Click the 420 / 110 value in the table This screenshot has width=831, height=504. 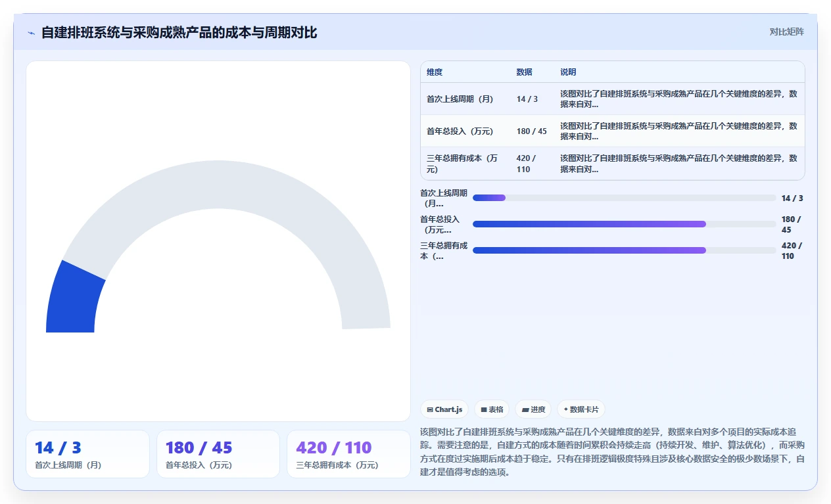[527, 164]
